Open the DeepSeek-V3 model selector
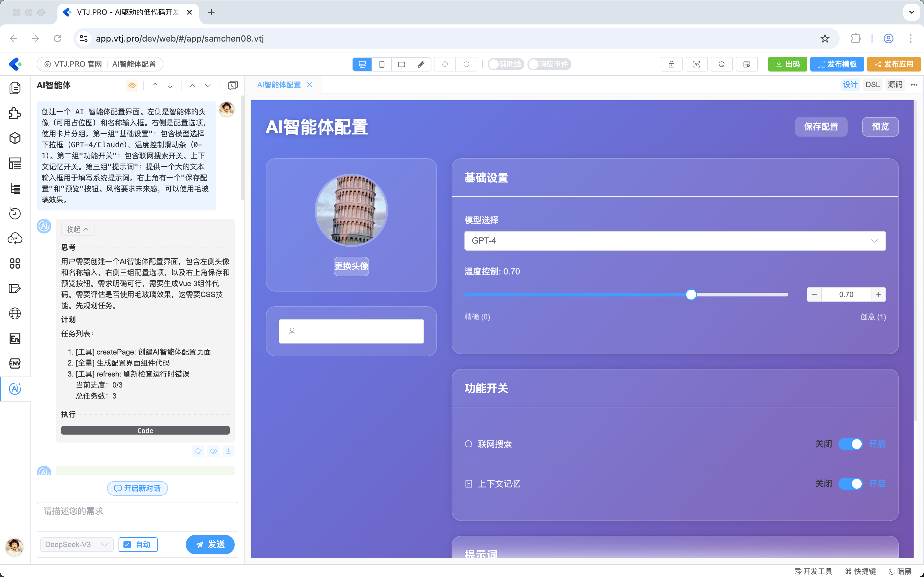Viewport: 924px width, 577px height. point(76,545)
